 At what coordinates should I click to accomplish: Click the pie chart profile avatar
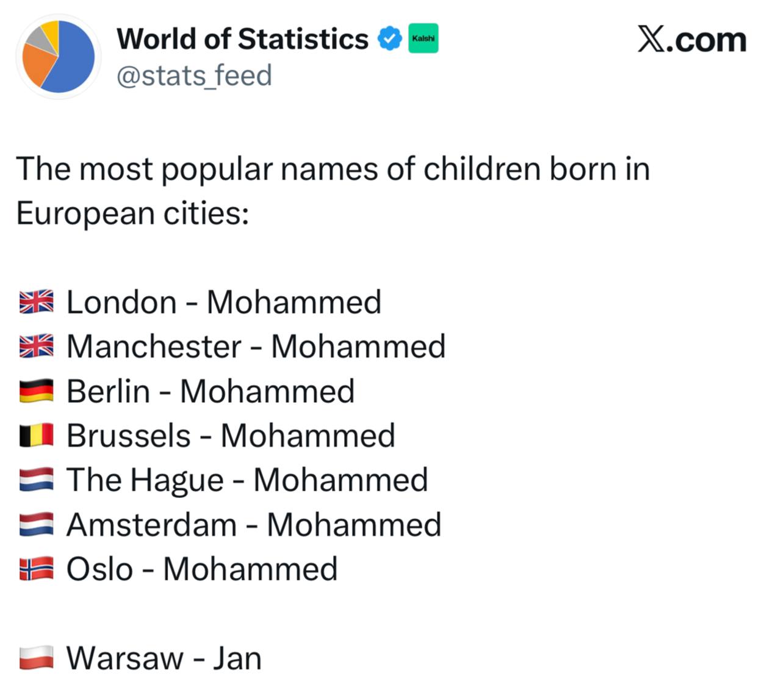59,57
